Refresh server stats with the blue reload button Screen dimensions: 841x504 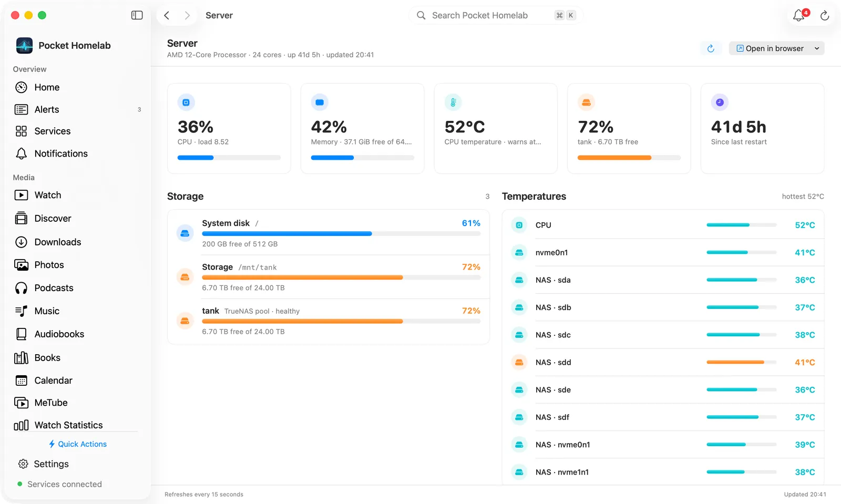click(x=711, y=48)
